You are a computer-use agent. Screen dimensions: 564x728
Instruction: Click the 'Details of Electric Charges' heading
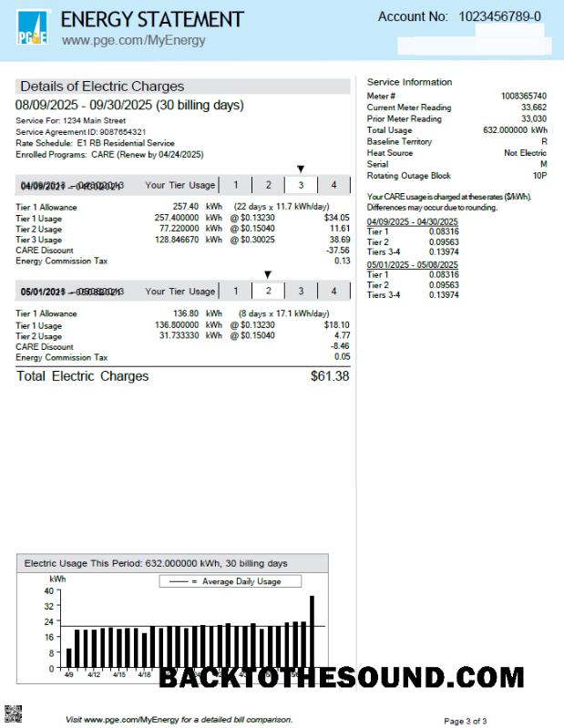pyautogui.click(x=102, y=87)
